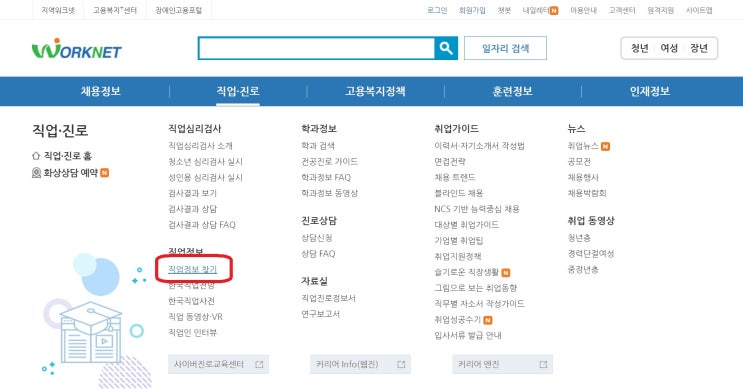The width and height of the screenshot is (743, 389).
Task: Open the 원격지원 link
Action: click(x=661, y=10)
